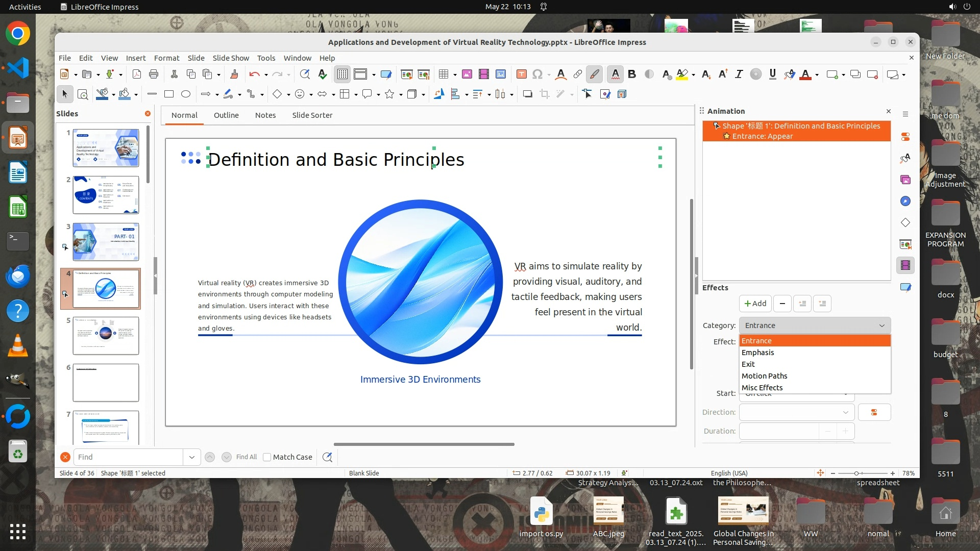Image resolution: width=980 pixels, height=551 pixels.
Task: Click the Undo icon
Action: coord(254,74)
